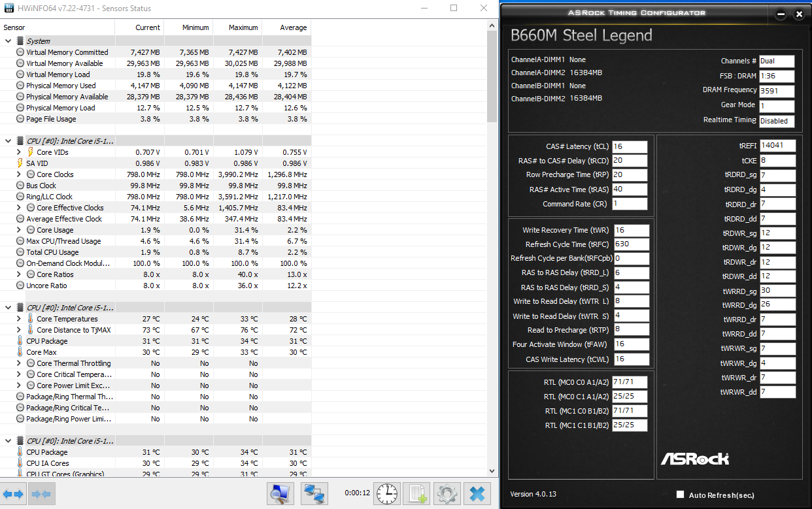Screen dimensions: 812x509
Task: Click the tCKE value field
Action: (778, 161)
